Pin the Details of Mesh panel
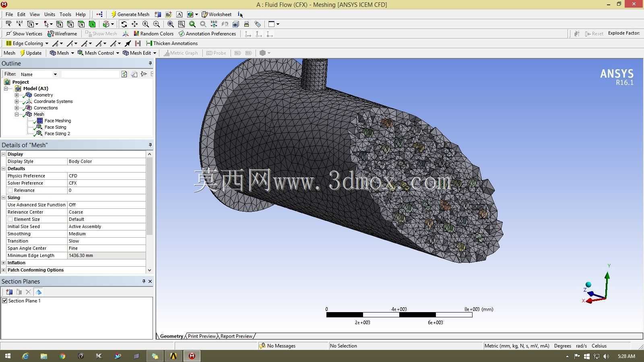Image resolution: width=644 pixels, height=362 pixels. pos(150,145)
